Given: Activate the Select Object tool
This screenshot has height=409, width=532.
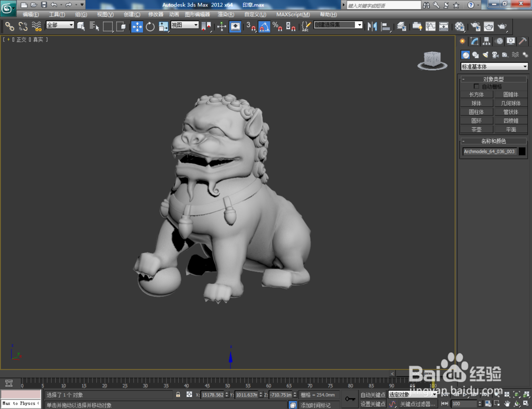Looking at the screenshot, I should pos(81,27).
